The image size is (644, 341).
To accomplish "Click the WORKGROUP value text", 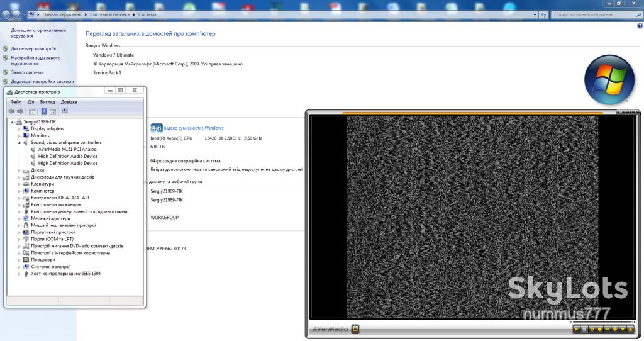I will click(164, 218).
